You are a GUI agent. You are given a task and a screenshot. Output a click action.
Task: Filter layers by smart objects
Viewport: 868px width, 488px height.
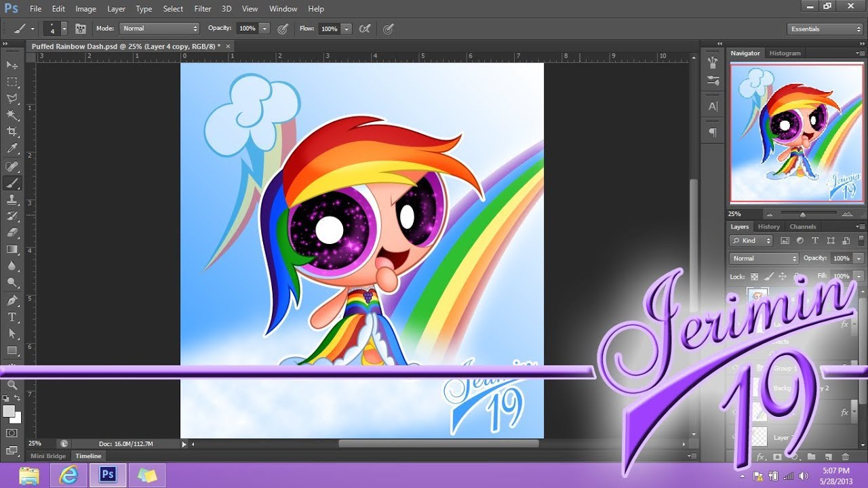(x=845, y=241)
